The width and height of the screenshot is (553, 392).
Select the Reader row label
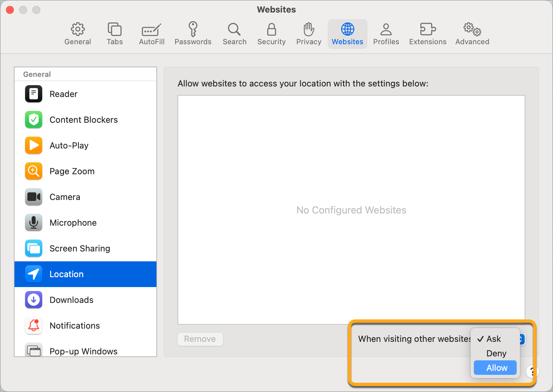(x=63, y=94)
